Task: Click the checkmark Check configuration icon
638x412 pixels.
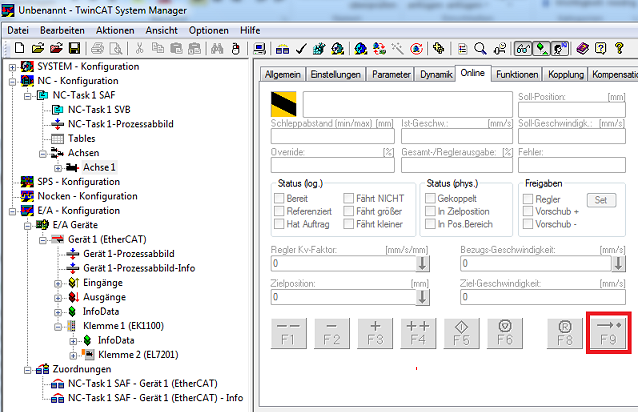Action: [301, 49]
